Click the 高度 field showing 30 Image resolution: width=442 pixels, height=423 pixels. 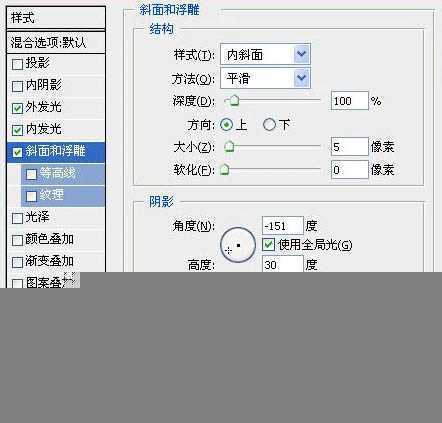coord(283,264)
